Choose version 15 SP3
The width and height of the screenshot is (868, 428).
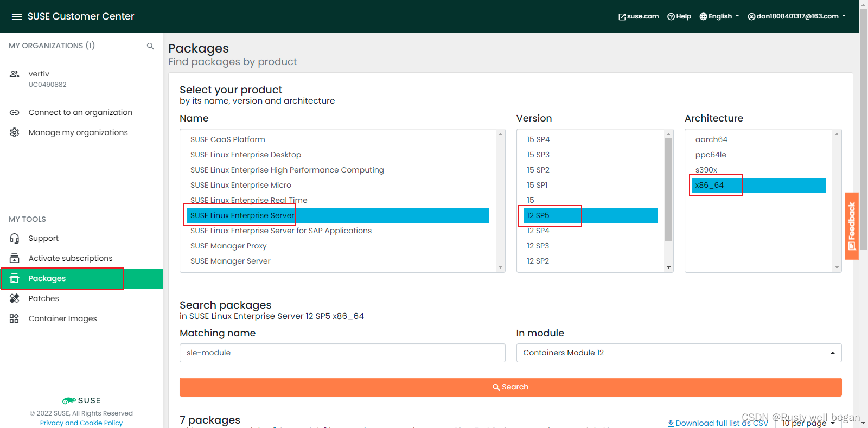click(590, 155)
